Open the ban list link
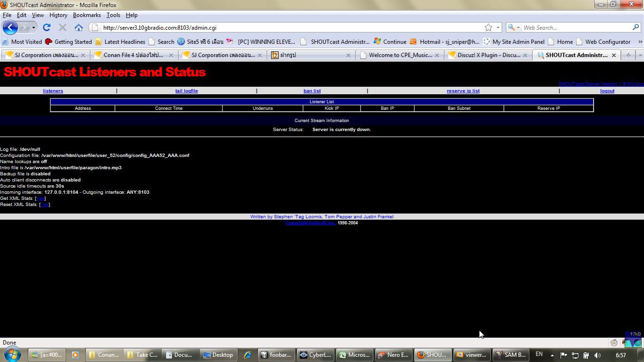 [312, 91]
